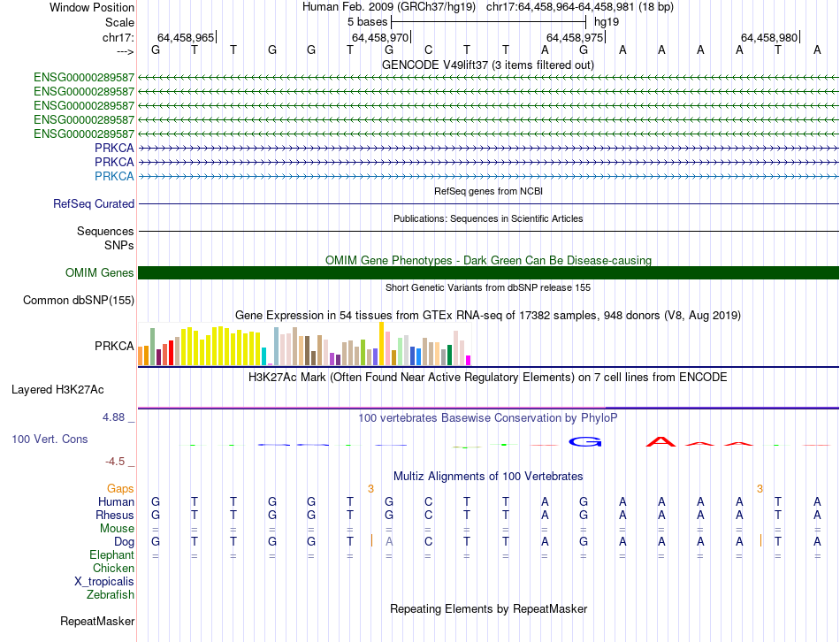Screen dimensions: 840x642
Task: Click the ---> sequence direction arrow label
Action: click(x=126, y=51)
